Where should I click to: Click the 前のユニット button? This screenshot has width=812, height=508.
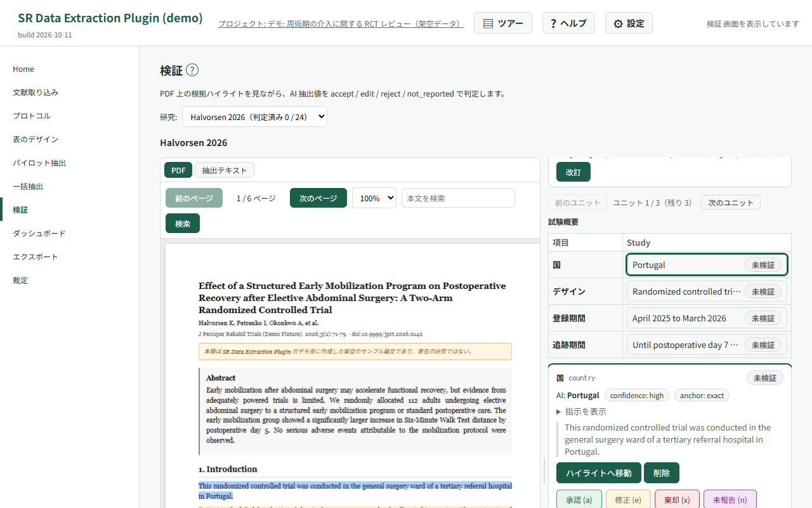(x=578, y=203)
